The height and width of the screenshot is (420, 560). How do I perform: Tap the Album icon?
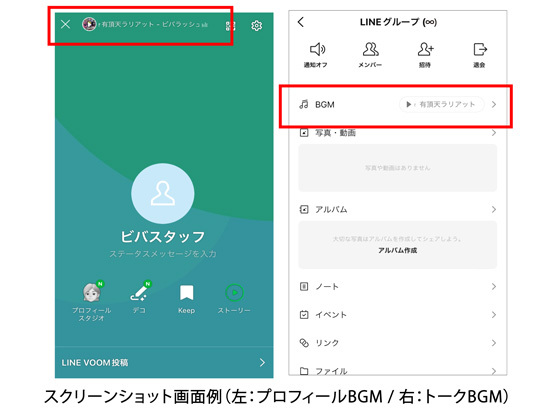(x=304, y=209)
